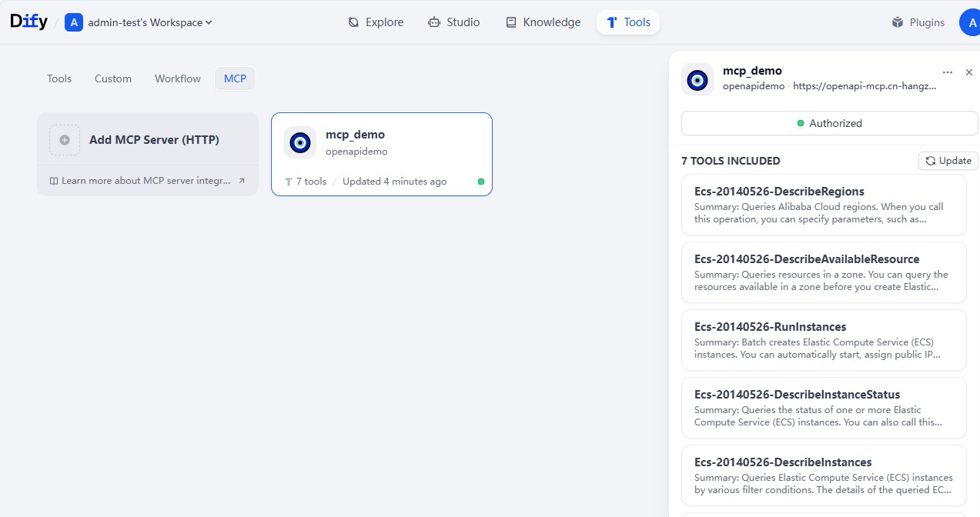Viewport: 980px width, 517px height.
Task: Select the mcp_demo server card title
Action: coord(355,135)
